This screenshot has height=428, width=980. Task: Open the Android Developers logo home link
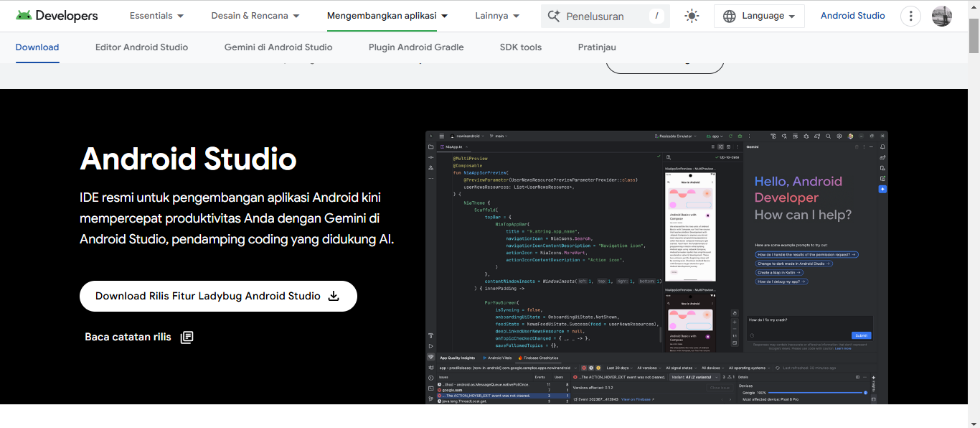point(57,16)
